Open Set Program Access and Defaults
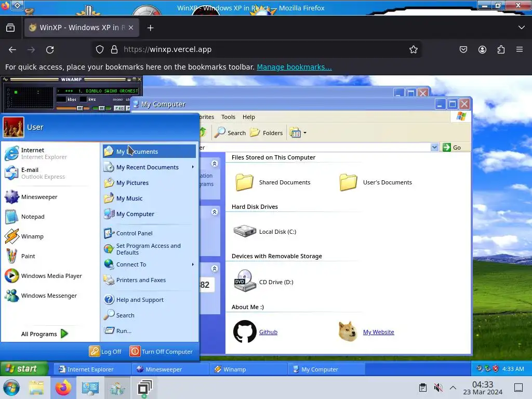This screenshot has height=399, width=532. click(x=149, y=249)
